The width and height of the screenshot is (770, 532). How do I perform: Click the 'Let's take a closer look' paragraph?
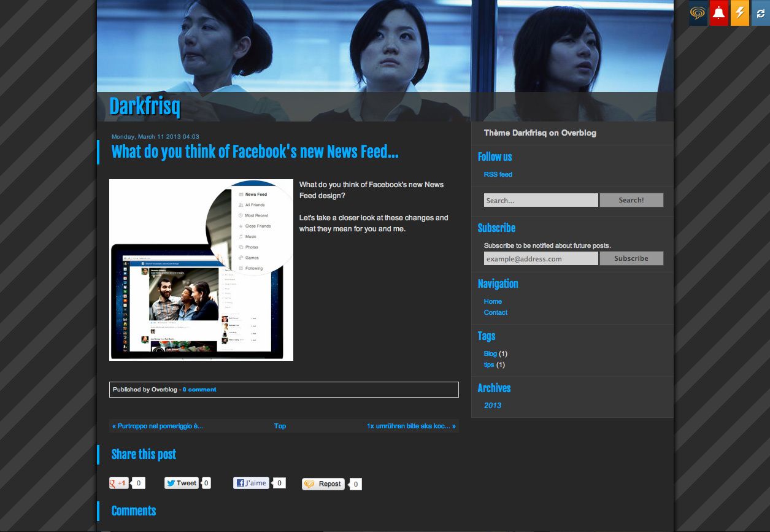[x=374, y=223]
